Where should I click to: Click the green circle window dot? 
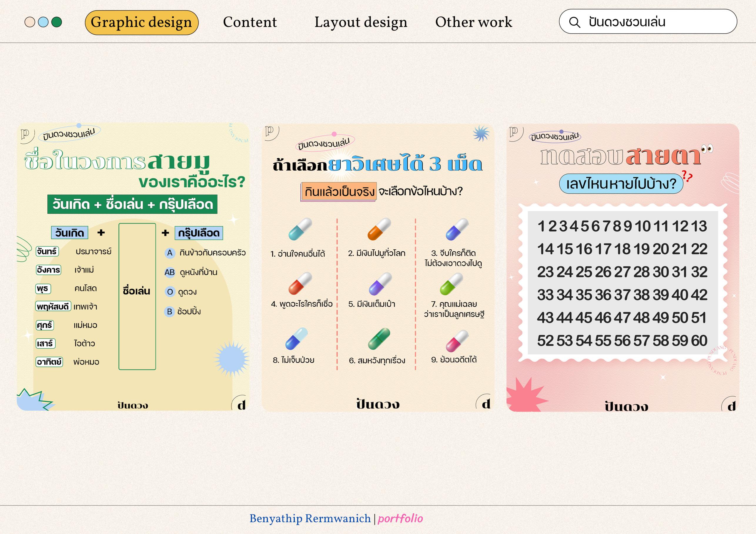tap(57, 22)
